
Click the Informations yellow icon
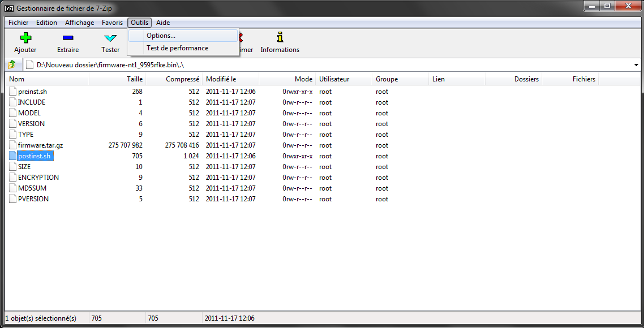[280, 37]
